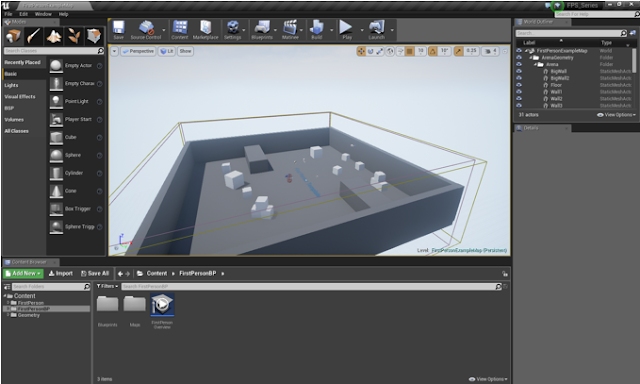Open the Perspective view dropdown
Screen dimensions: 640x384
point(138,51)
